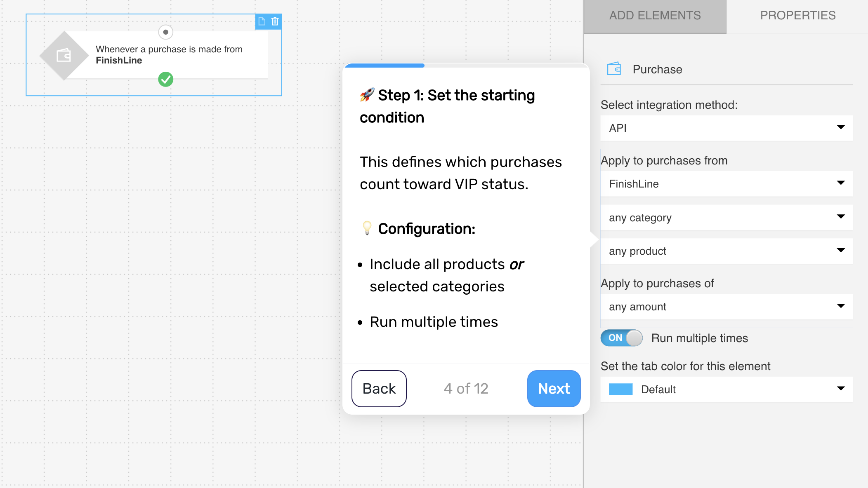Toggle the Run multiple times switch
The height and width of the screenshot is (488, 868).
pos(621,338)
